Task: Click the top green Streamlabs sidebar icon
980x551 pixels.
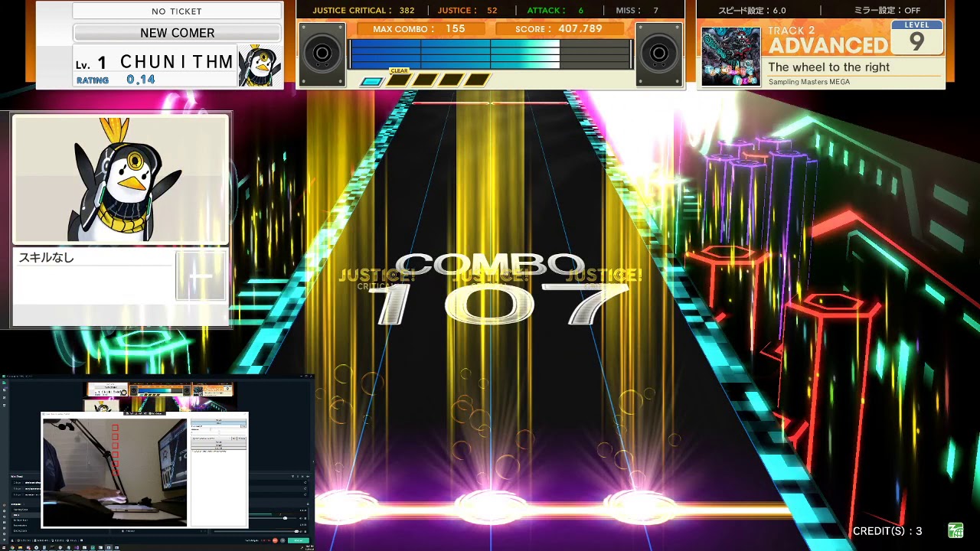Action: point(4,383)
